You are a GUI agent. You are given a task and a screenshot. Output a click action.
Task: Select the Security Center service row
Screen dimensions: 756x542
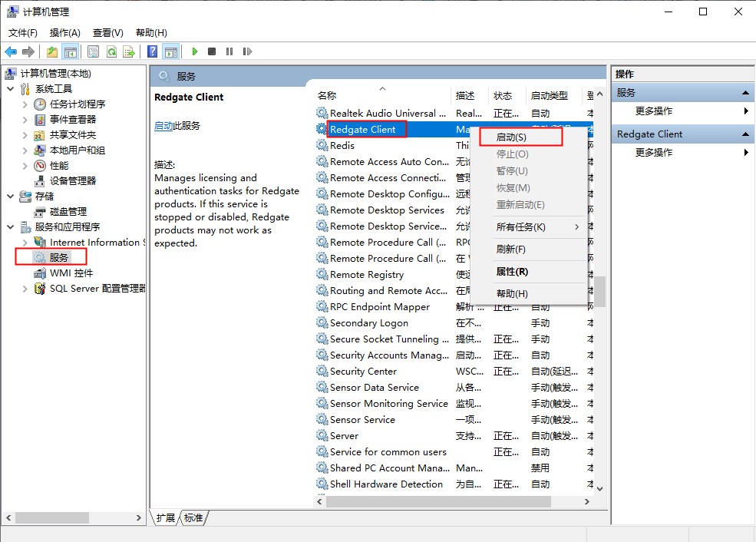coord(453,372)
